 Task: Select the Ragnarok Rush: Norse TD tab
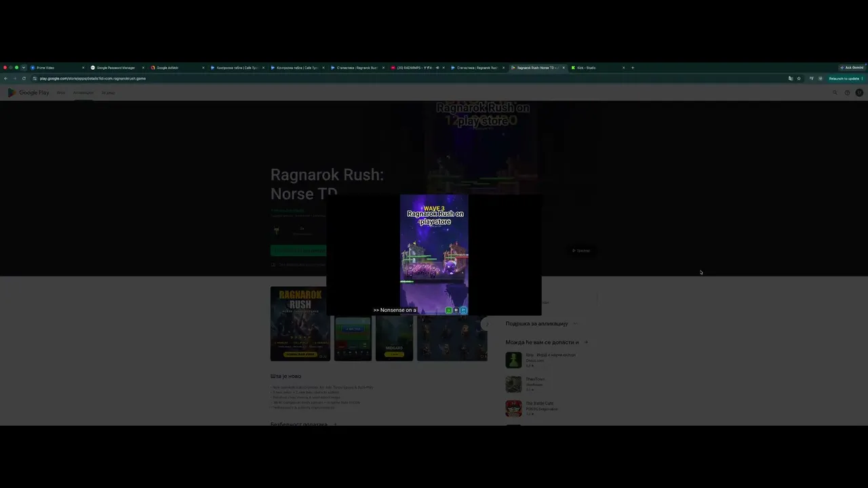pyautogui.click(x=536, y=68)
